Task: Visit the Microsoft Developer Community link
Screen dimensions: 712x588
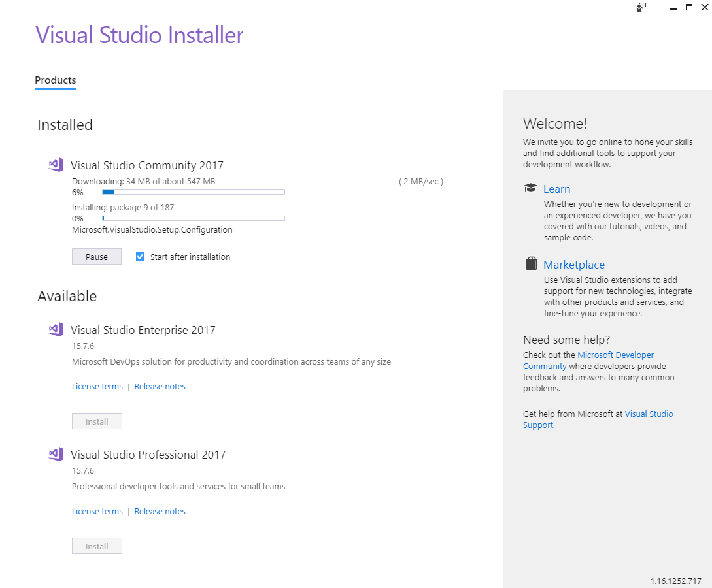Action: (615, 355)
